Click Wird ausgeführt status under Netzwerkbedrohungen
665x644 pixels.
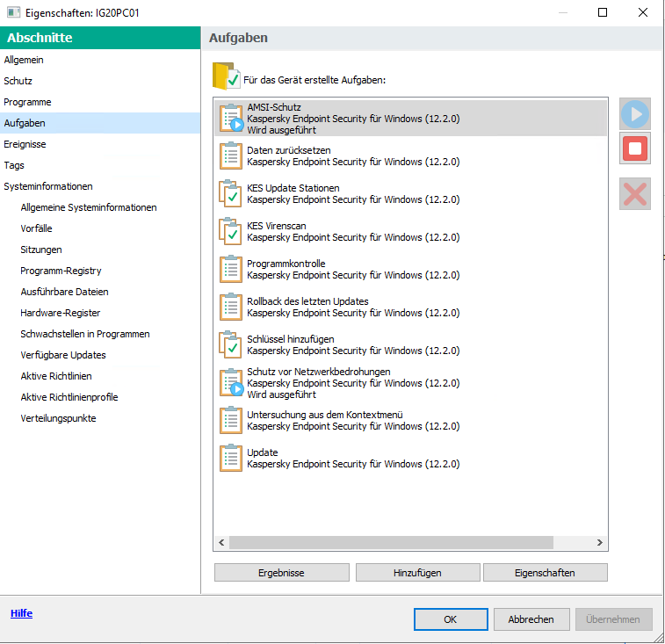pyautogui.click(x=282, y=394)
